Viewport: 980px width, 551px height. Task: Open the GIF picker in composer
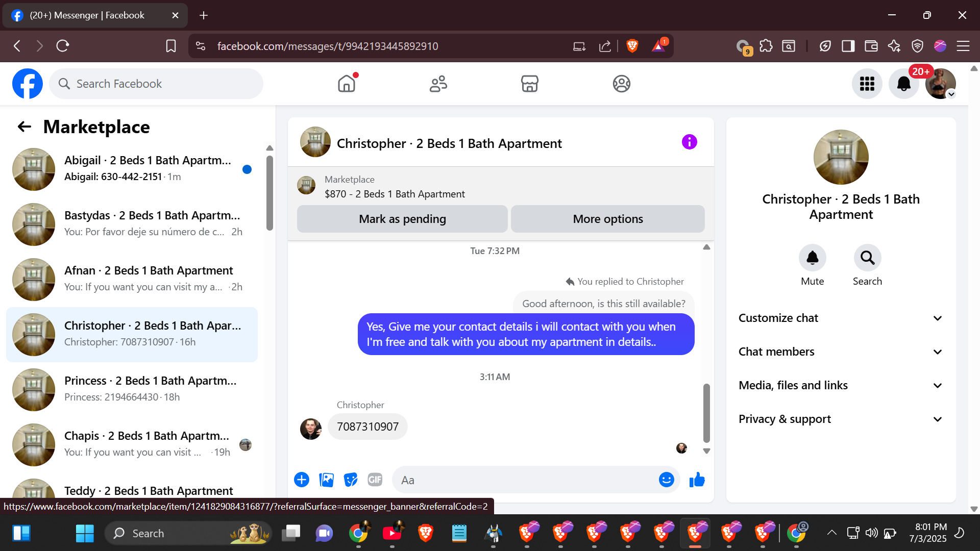pos(375,480)
